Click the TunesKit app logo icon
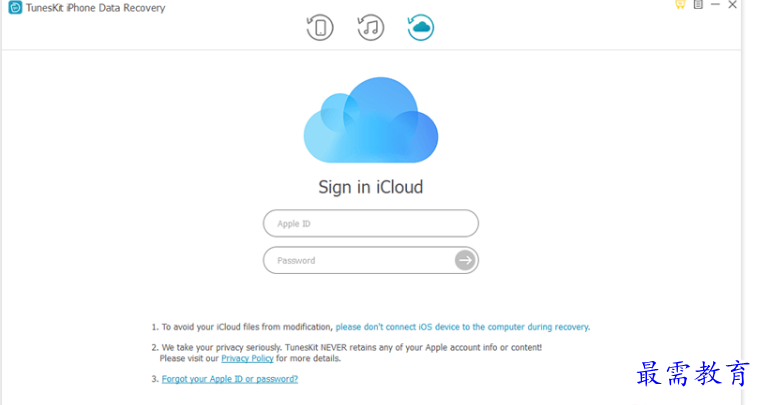The image size is (758, 405). click(15, 8)
